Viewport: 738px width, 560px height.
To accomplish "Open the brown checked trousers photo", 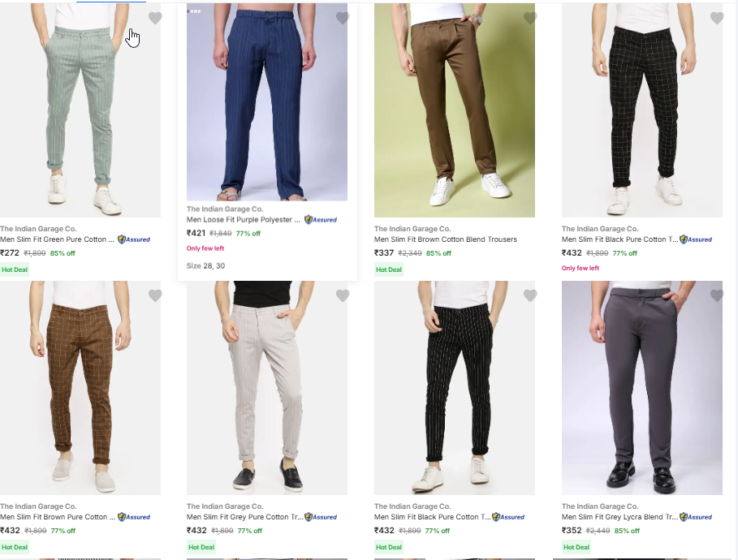I will [80, 388].
